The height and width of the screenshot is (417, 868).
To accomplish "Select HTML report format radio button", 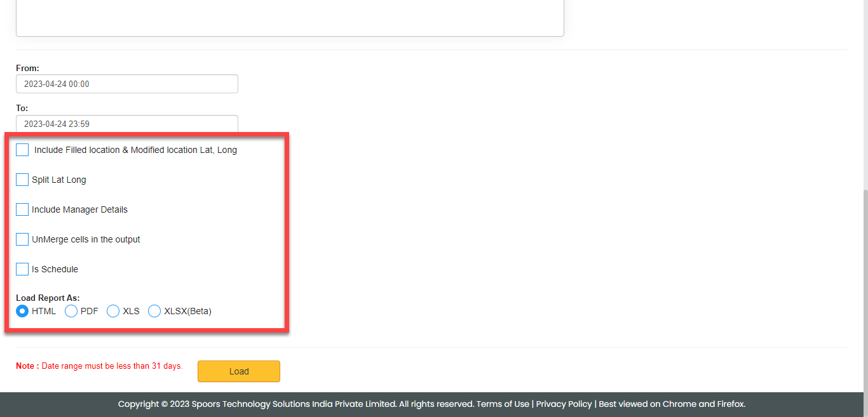I will pos(22,311).
